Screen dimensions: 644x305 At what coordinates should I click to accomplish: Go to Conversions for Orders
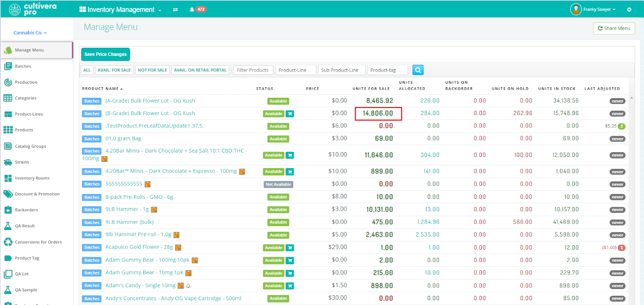[38, 242]
